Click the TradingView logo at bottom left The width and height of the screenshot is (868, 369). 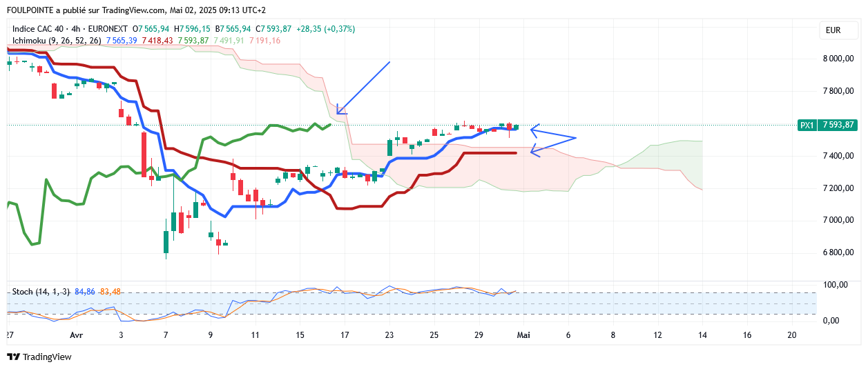pyautogui.click(x=39, y=357)
